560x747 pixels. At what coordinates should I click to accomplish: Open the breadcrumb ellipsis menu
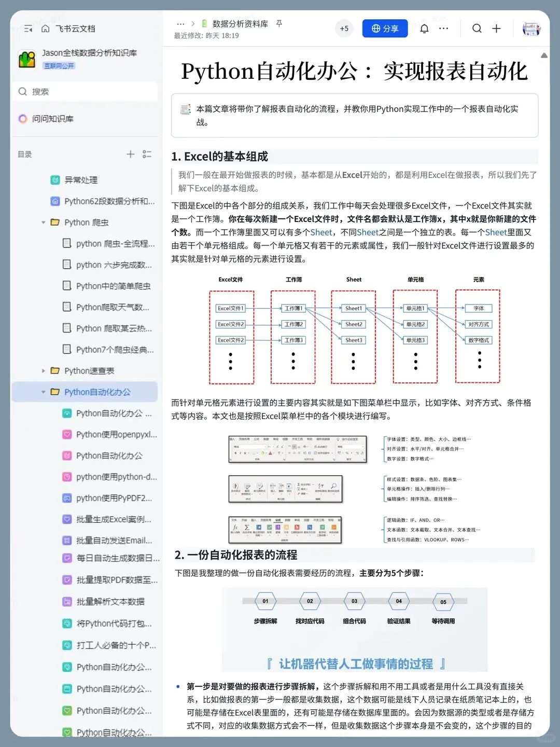pyautogui.click(x=180, y=24)
